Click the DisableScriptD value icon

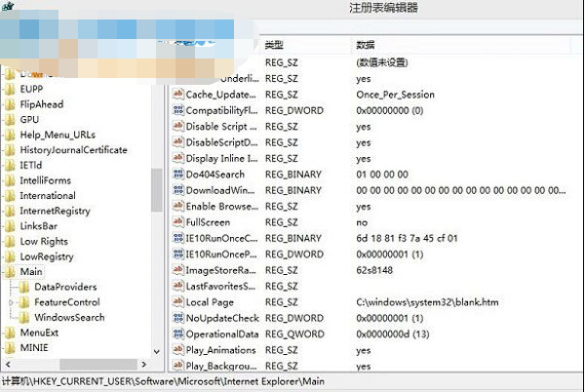click(178, 142)
